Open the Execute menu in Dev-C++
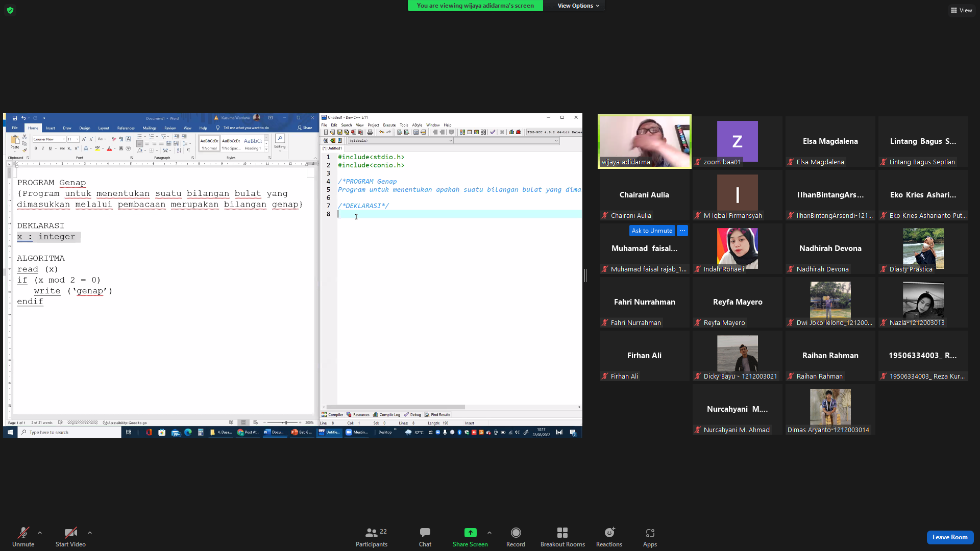 [x=389, y=125]
